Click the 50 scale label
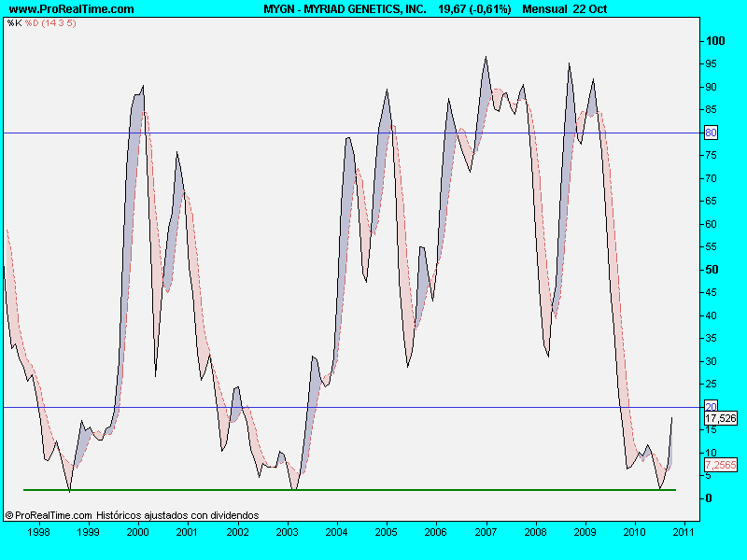 pos(712,270)
